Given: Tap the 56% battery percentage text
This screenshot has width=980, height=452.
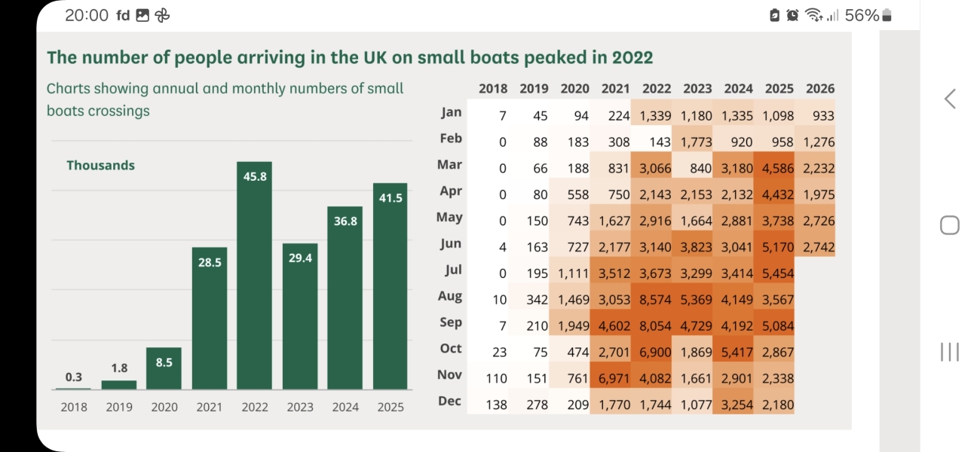Looking at the screenshot, I should tap(862, 15).
